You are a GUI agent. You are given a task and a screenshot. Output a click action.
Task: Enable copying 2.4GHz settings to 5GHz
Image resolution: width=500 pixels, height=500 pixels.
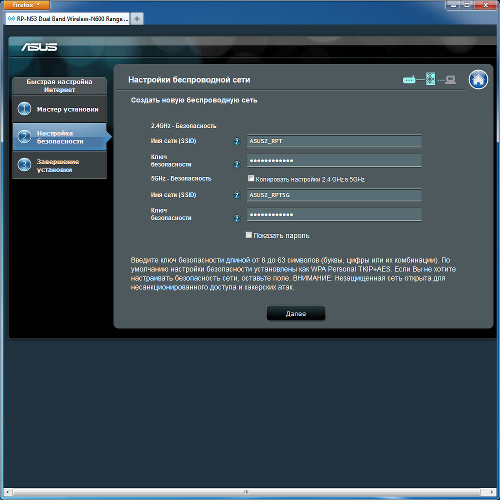coord(251,178)
